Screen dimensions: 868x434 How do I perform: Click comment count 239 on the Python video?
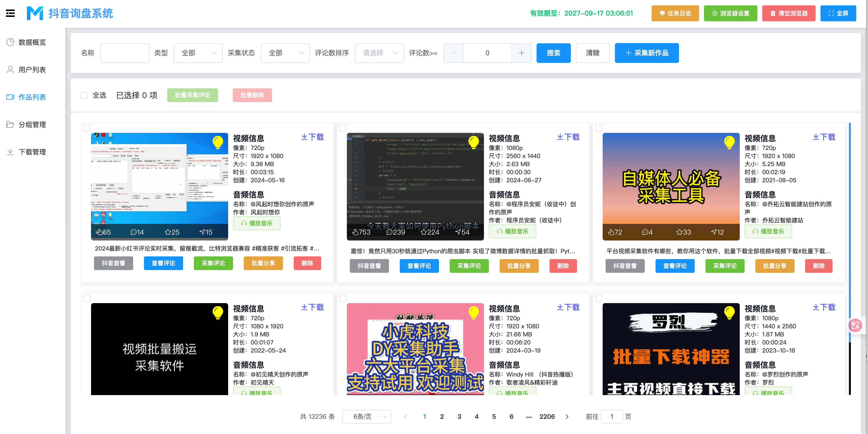coord(396,232)
